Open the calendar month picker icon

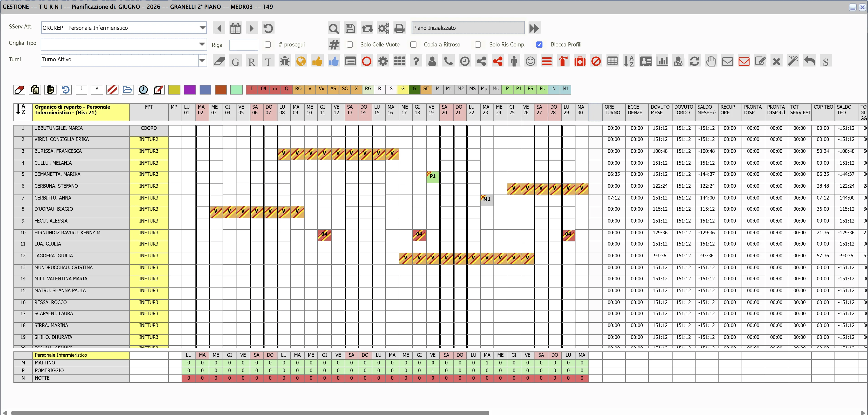[235, 28]
